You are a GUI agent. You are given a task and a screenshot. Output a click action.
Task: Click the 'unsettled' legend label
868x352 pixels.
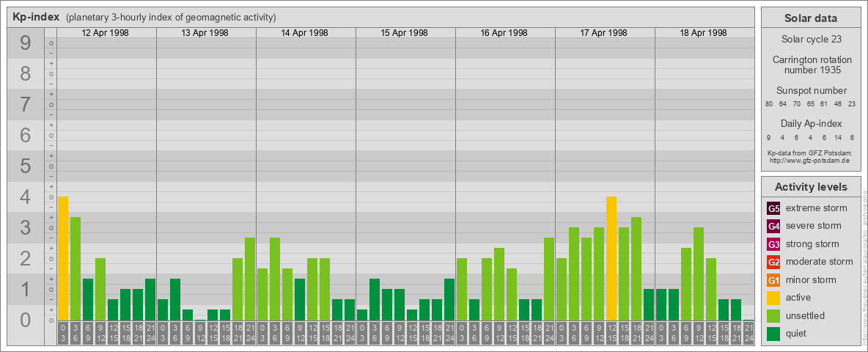pyautogui.click(x=806, y=315)
